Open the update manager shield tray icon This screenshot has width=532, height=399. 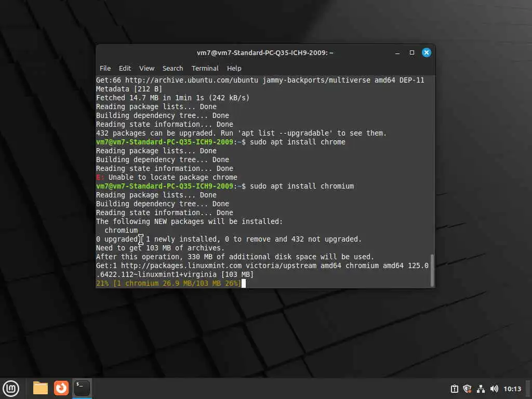pyautogui.click(x=467, y=389)
